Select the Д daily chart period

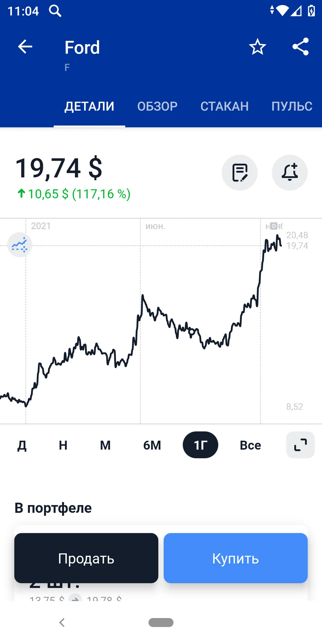pos(22,445)
